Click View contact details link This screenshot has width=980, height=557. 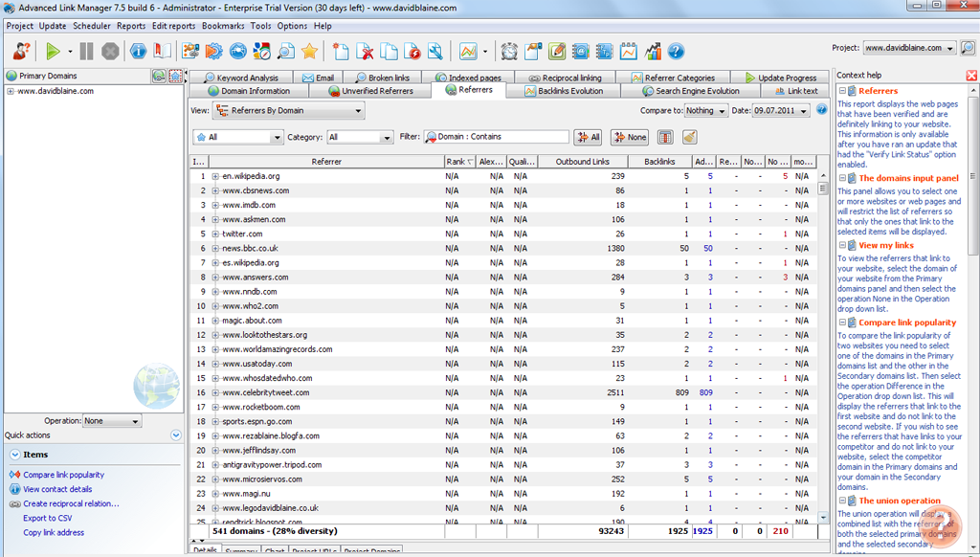[57, 489]
